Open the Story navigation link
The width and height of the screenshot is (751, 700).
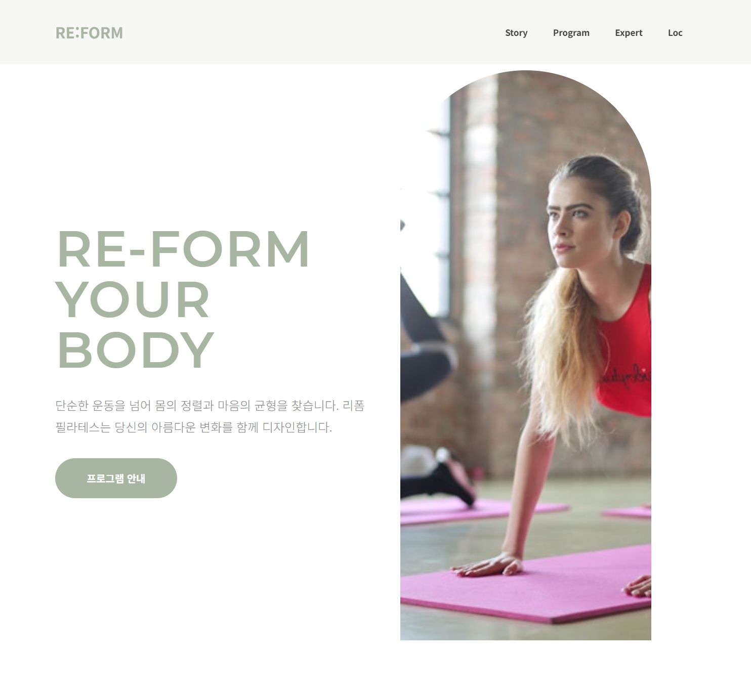click(516, 33)
